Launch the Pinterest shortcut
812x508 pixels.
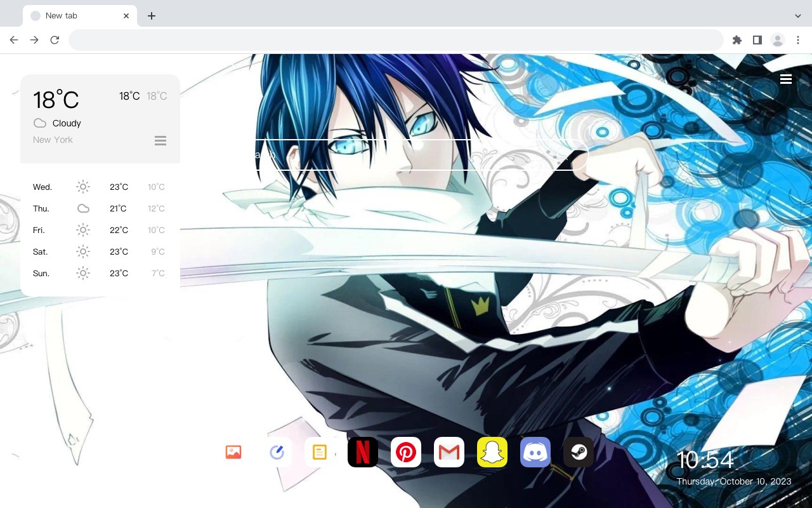coord(406,452)
